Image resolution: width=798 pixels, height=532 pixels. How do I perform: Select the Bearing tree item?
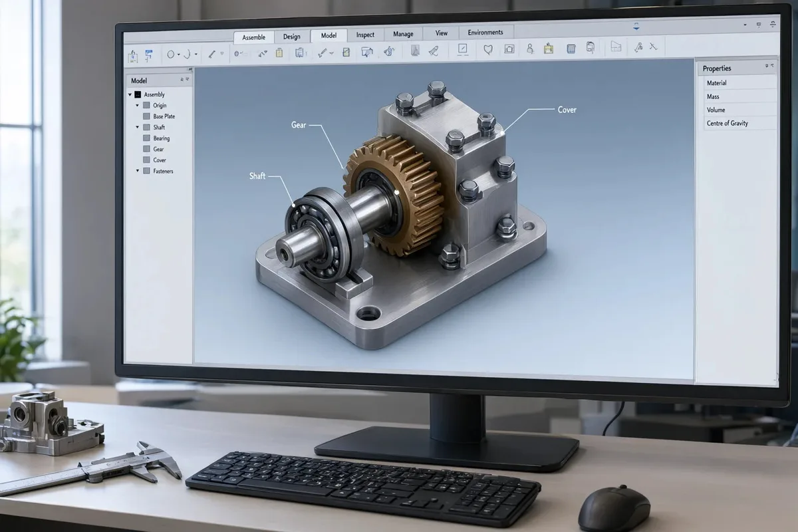tap(162, 138)
